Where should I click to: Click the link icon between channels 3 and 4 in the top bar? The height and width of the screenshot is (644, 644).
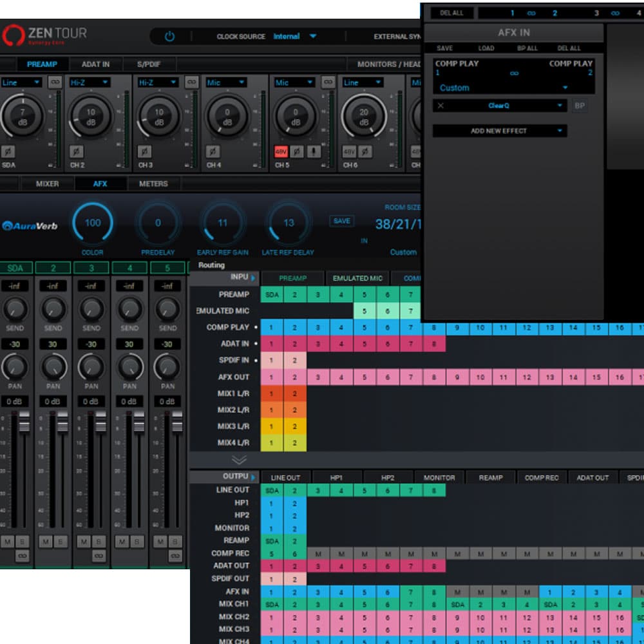tap(615, 13)
